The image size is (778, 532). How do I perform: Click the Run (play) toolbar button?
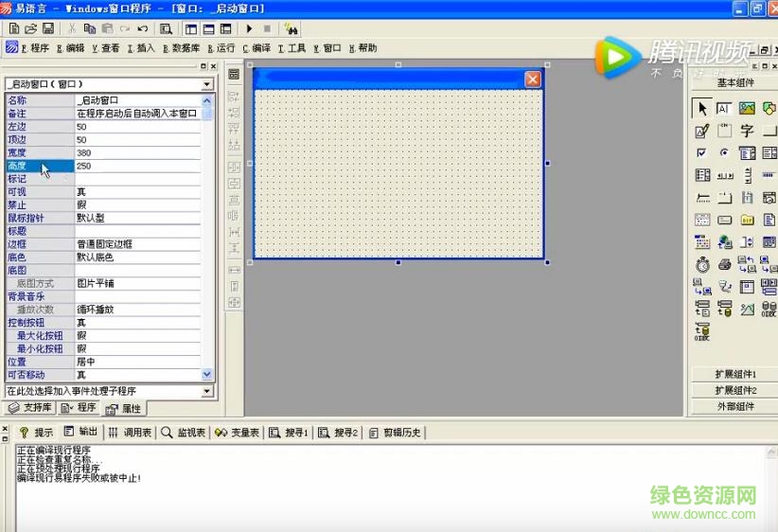point(249,28)
